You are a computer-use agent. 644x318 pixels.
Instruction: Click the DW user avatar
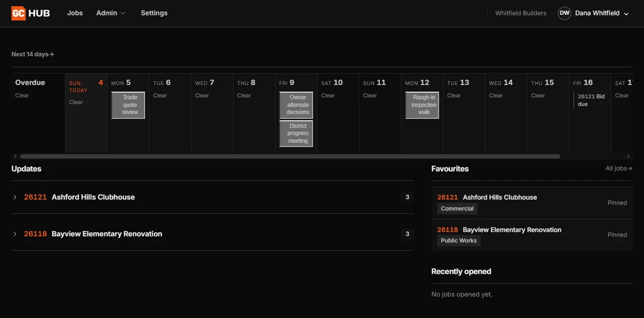[564, 13]
